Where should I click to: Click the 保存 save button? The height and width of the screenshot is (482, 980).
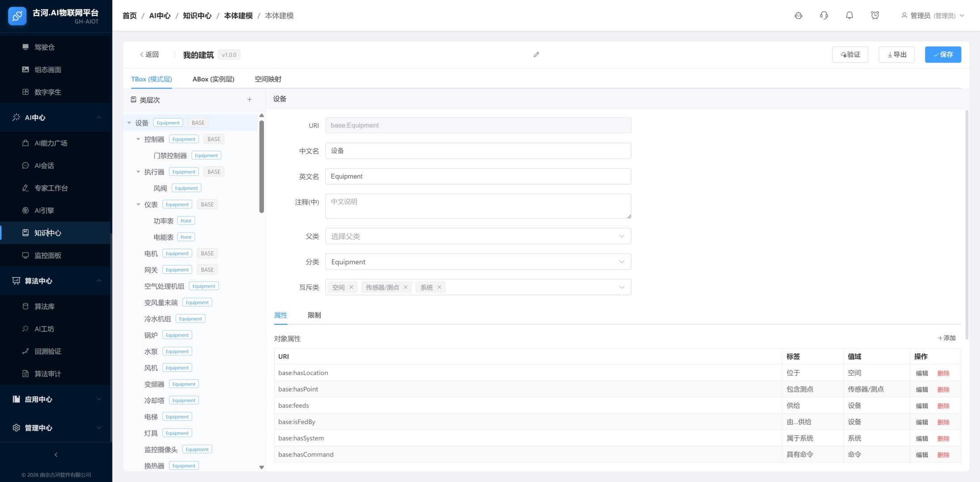942,54
